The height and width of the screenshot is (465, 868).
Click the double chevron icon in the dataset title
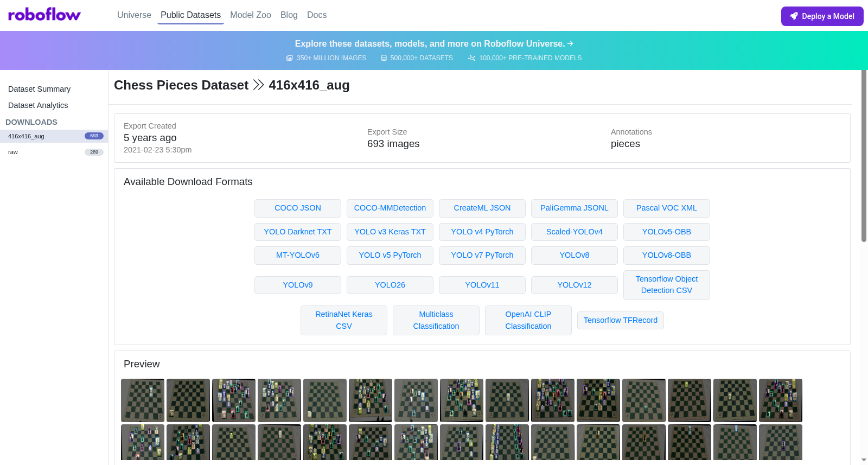(x=259, y=85)
